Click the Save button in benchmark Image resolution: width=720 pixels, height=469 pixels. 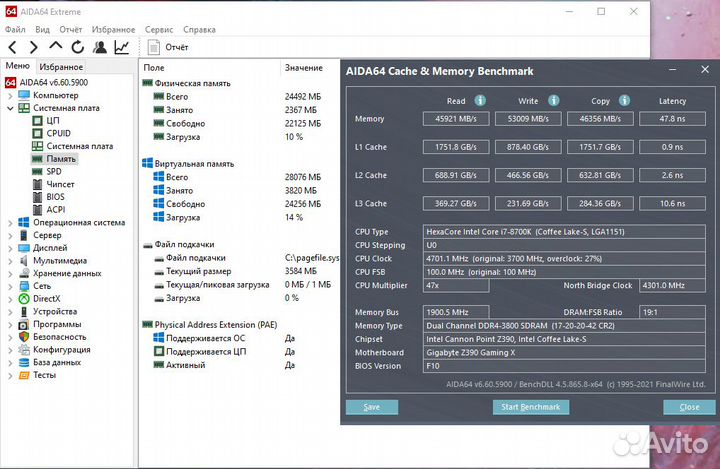(371, 407)
